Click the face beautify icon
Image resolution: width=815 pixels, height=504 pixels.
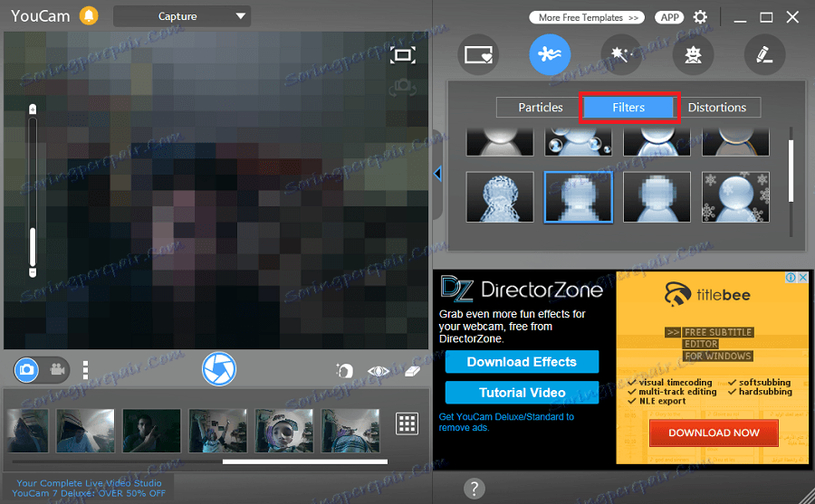click(x=345, y=370)
